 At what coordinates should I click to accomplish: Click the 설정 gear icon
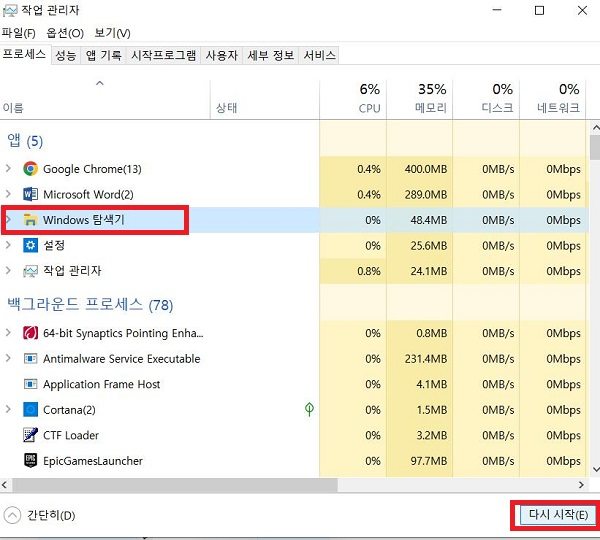[30, 245]
